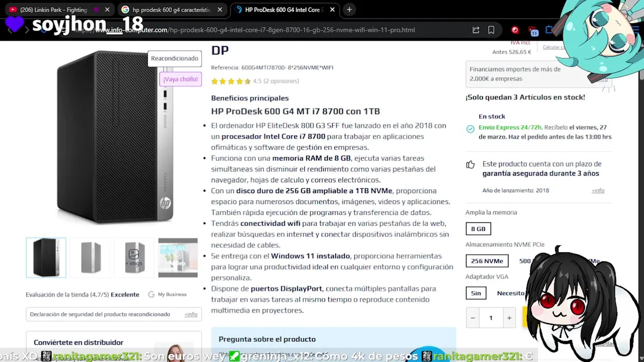Click the bold text procesador Intel Core i7 8700
Image resolution: width=644 pixels, height=362 pixels.
(x=273, y=136)
